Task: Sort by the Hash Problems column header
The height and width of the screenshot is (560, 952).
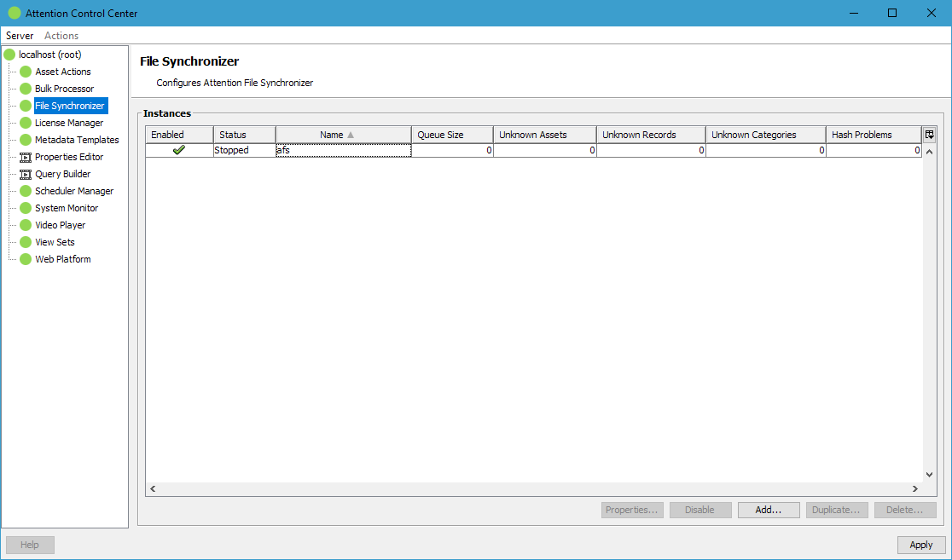Action: point(874,135)
